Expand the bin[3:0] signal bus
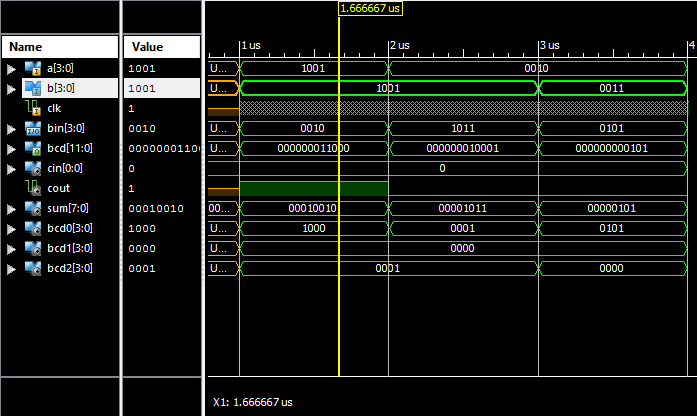697x416 pixels. point(11,129)
